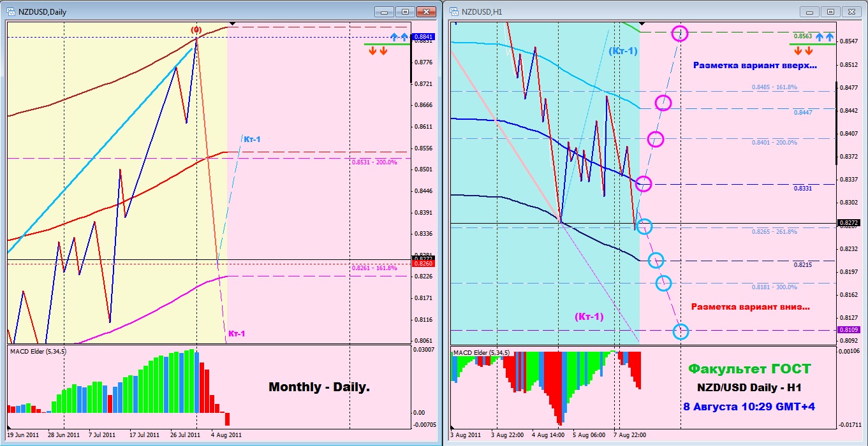The image size is (868, 446).
Task: Select the magenta circle on the 0.8331 line
Action: pos(644,183)
